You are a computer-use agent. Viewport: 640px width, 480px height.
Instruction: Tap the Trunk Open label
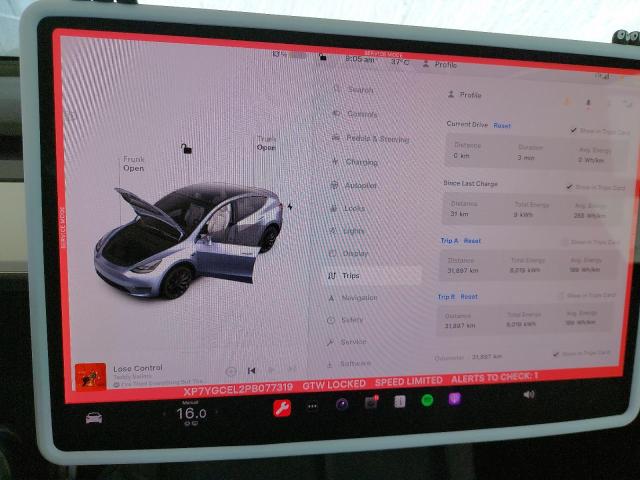point(266,144)
